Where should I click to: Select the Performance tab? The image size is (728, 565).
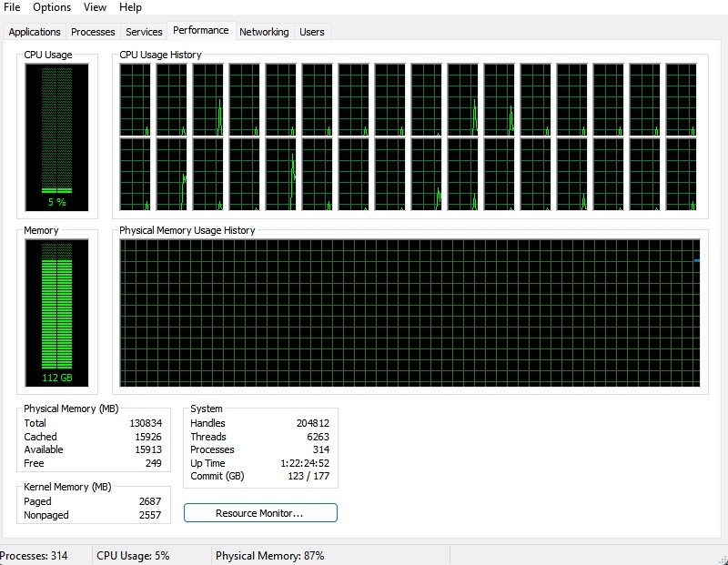tap(201, 31)
